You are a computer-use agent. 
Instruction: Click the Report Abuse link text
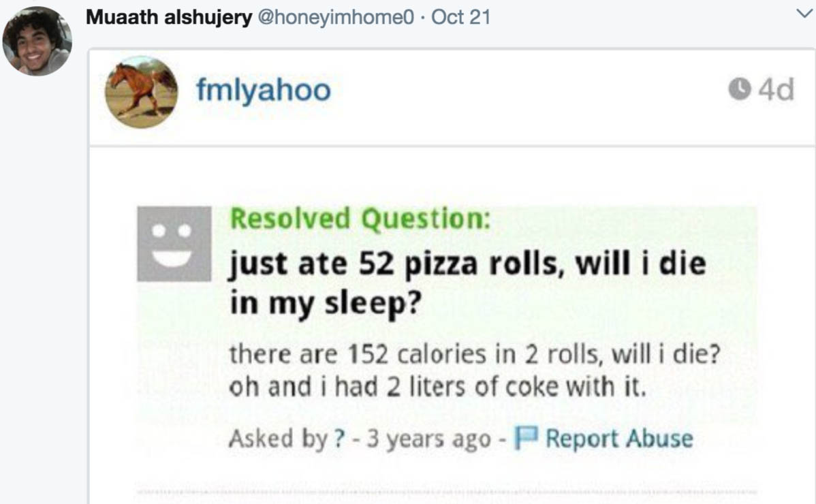619,438
